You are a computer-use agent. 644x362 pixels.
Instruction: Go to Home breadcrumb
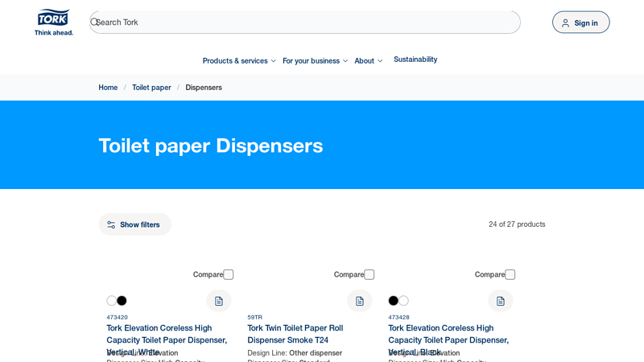pos(108,88)
